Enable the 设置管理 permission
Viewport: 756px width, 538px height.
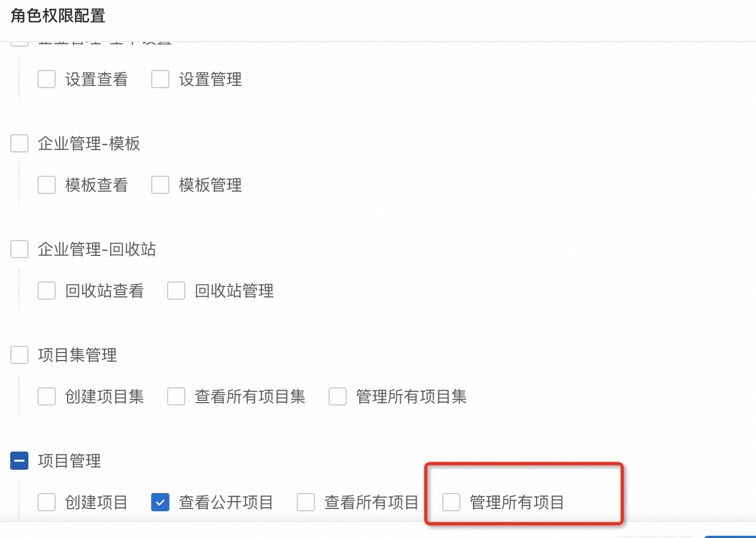(160, 79)
